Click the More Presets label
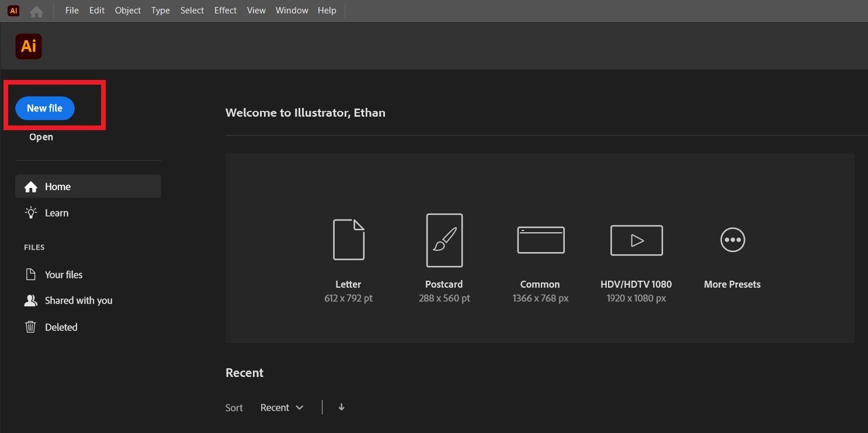 (732, 284)
